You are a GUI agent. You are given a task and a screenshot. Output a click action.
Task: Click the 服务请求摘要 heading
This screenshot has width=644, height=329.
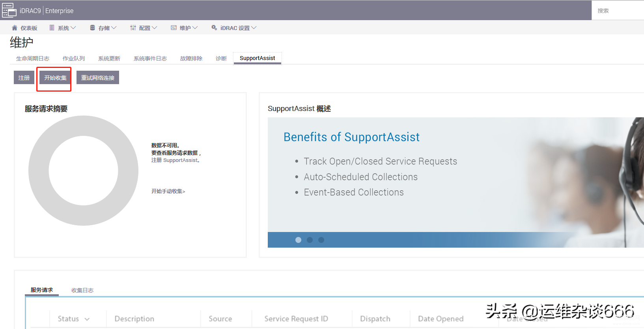(x=46, y=109)
